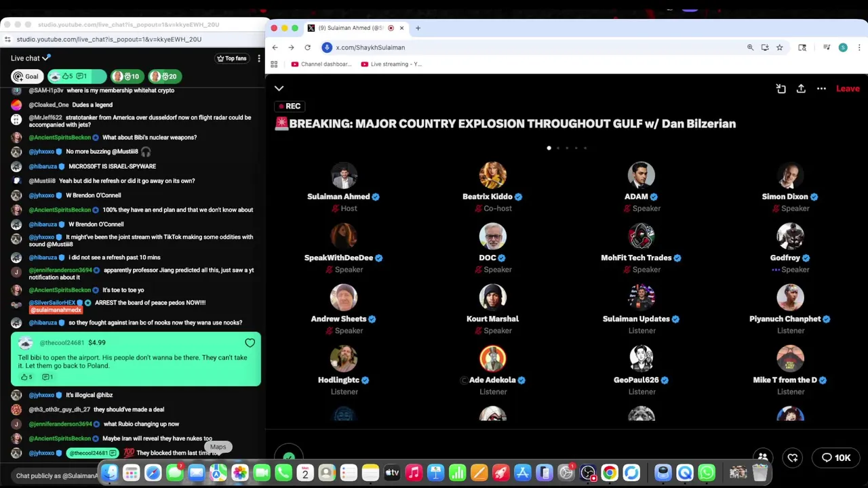Minimize the Space with the dock icon
868x488 pixels.
tap(781, 89)
